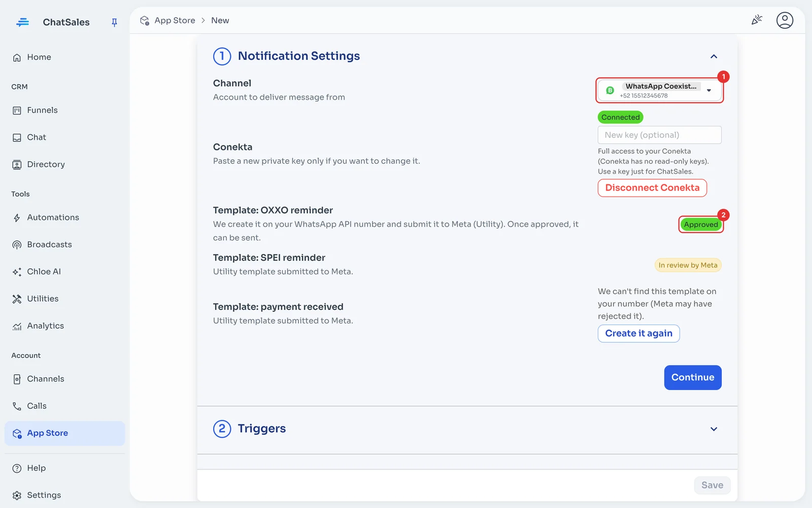Click the Broadcasts signal icon
The width and height of the screenshot is (812, 508).
(x=17, y=245)
